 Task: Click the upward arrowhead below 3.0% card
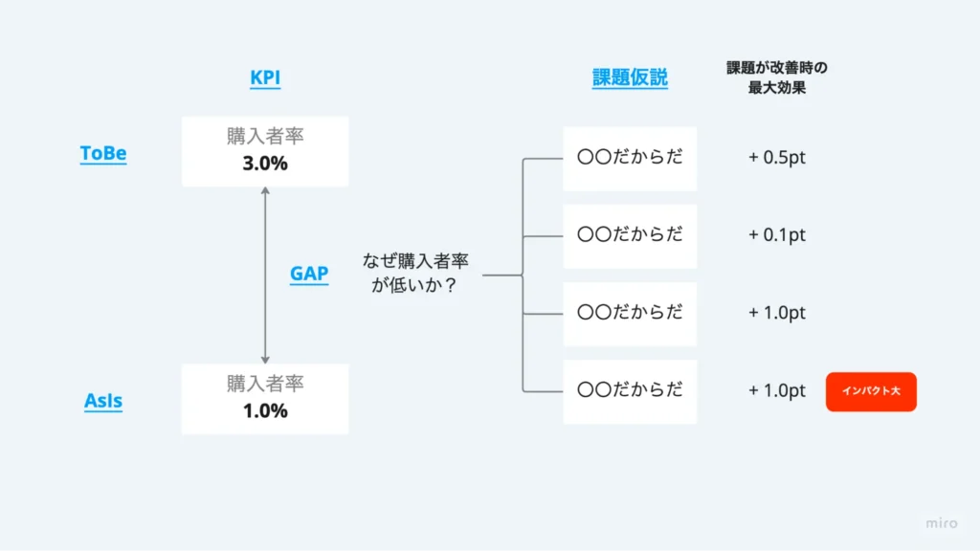265,190
